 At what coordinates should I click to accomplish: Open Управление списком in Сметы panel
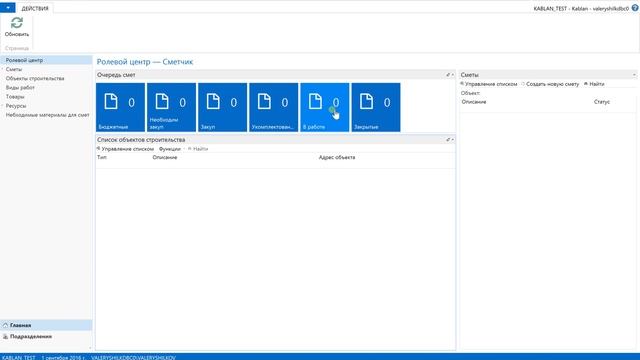pyautogui.click(x=489, y=84)
